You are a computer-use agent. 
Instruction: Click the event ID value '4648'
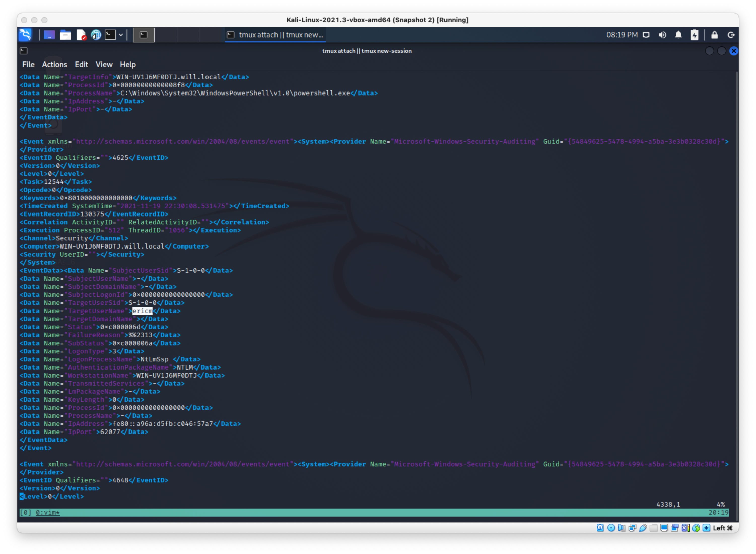[x=120, y=480]
